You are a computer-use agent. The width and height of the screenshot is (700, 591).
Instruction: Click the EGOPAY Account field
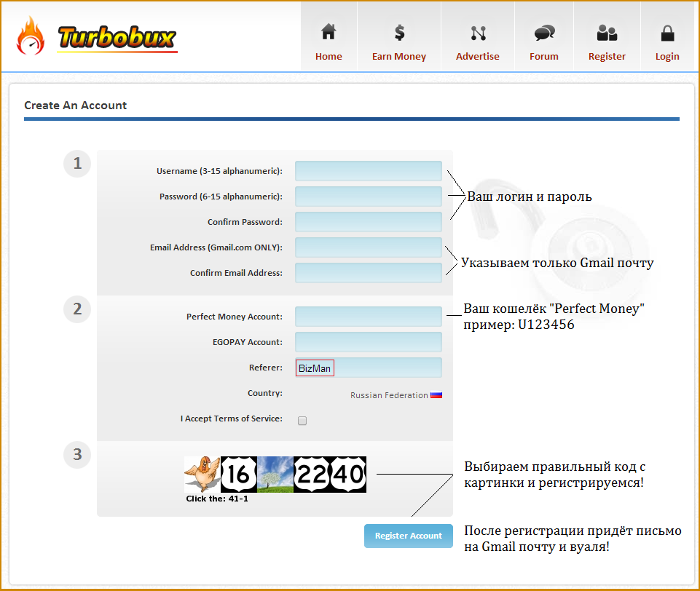[369, 341]
